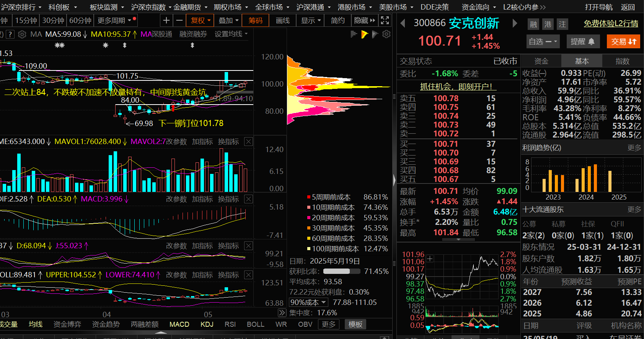Screen dimensions: 644x339
Task: Open 板块监测 menu
Action: pyautogui.click(x=107, y=7)
